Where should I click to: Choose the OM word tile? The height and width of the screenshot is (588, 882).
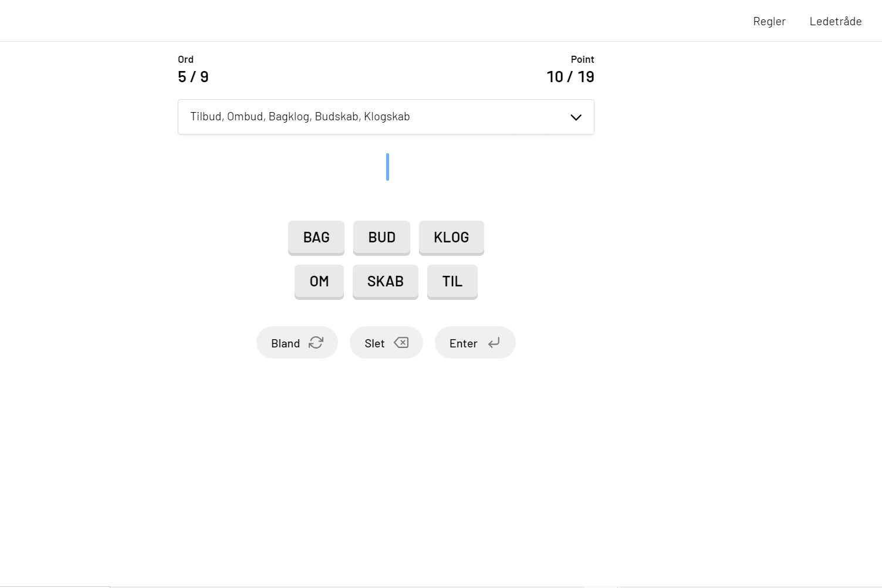(x=319, y=282)
